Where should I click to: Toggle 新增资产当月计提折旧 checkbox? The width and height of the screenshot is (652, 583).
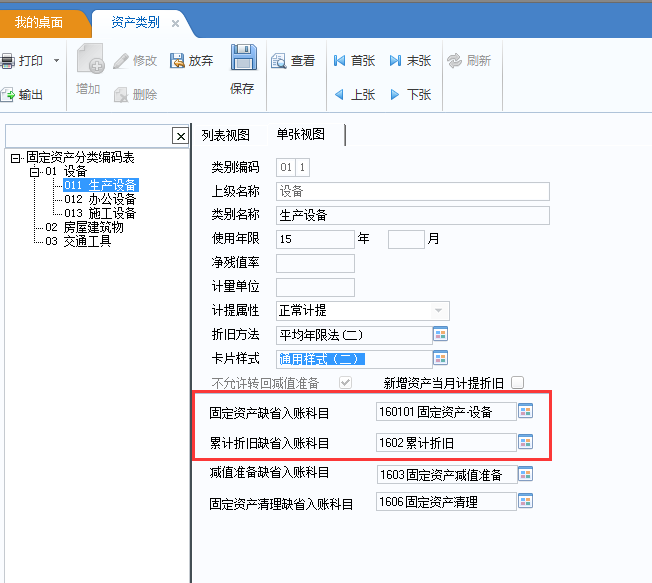coord(518,382)
